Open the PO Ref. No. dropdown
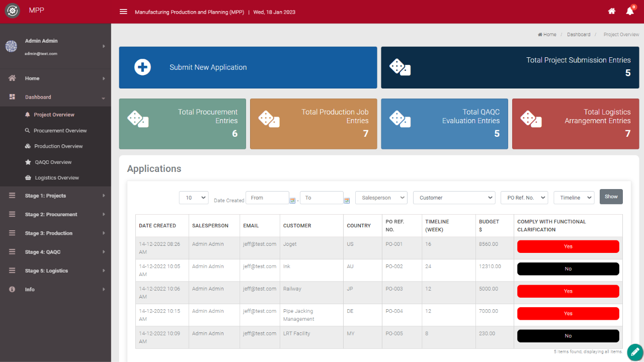Viewport: 644px width, 362px height. tap(524, 198)
